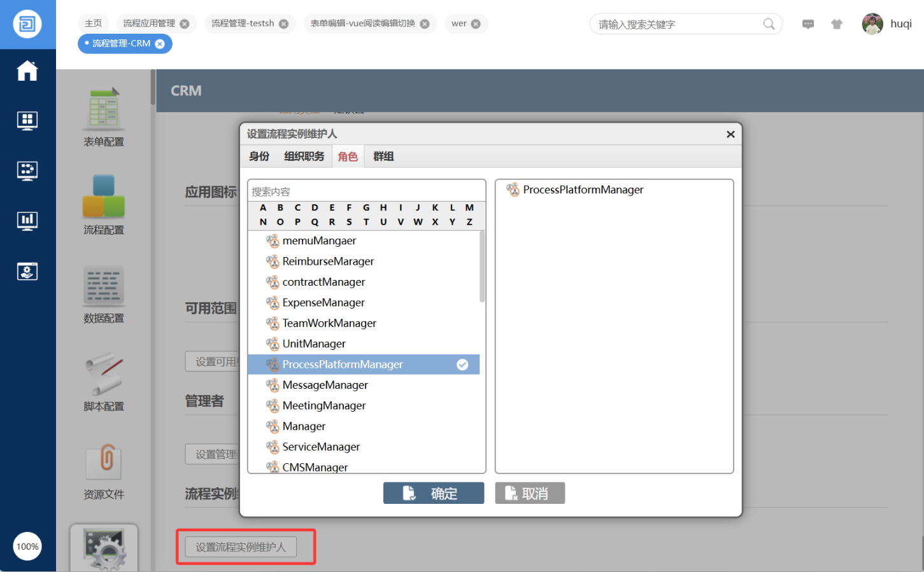Select the MessageManager role item
Screen dimensions: 924x572
pyautogui.click(x=325, y=385)
